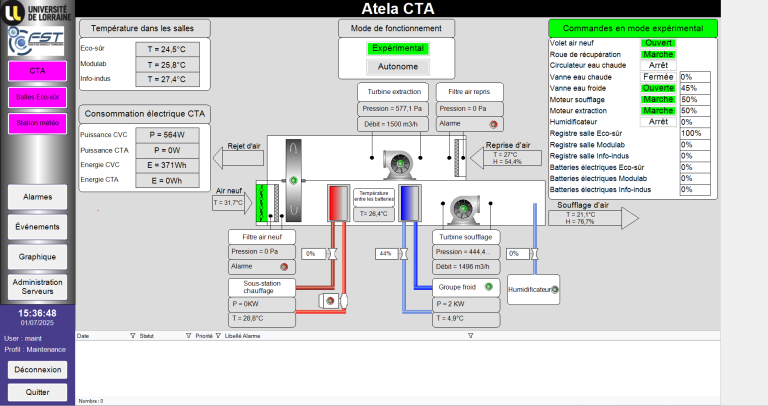Viewport: 768px width, 406px height.
Task: Click the supply turbine fan icon
Action: coord(463,210)
